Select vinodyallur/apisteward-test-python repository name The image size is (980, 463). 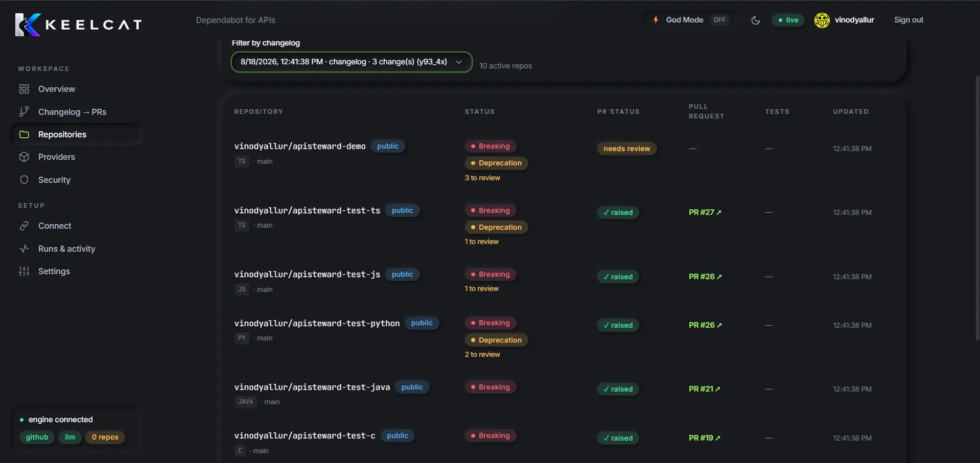point(317,323)
